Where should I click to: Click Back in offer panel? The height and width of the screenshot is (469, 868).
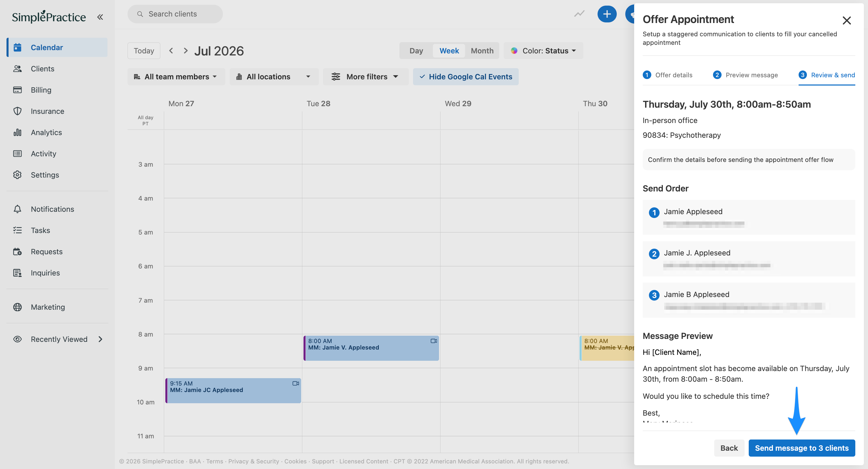[x=729, y=448]
